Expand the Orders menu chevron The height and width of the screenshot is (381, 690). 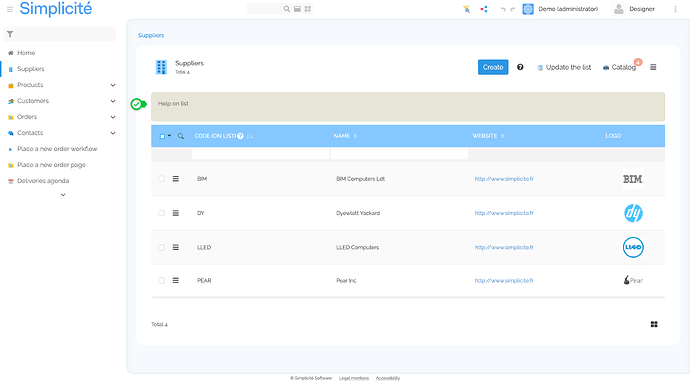click(113, 117)
